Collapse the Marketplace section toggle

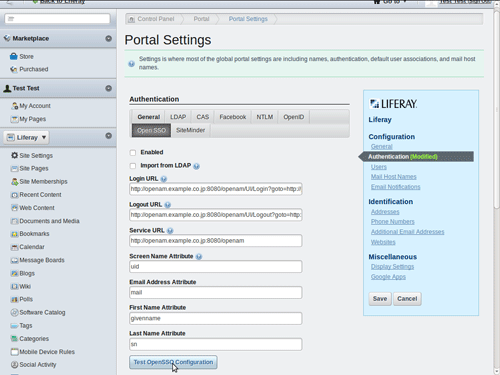pos(109,38)
